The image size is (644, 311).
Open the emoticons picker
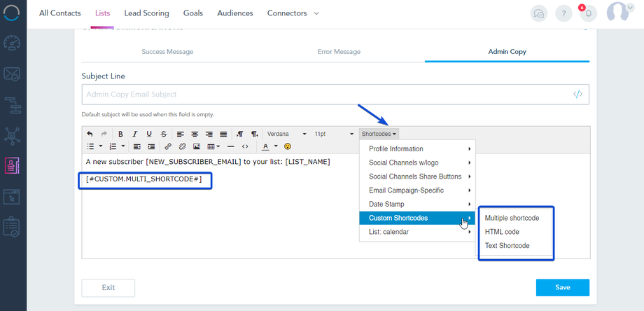click(288, 146)
